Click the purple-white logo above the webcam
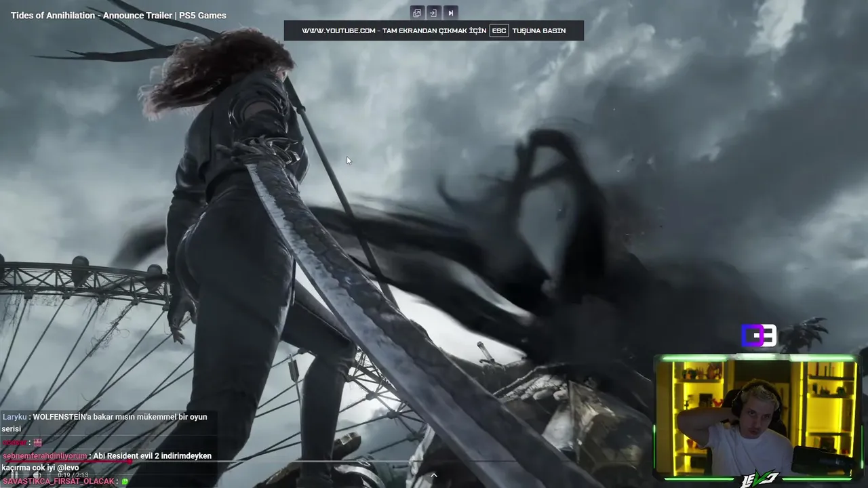This screenshot has height=488, width=868. click(x=759, y=335)
